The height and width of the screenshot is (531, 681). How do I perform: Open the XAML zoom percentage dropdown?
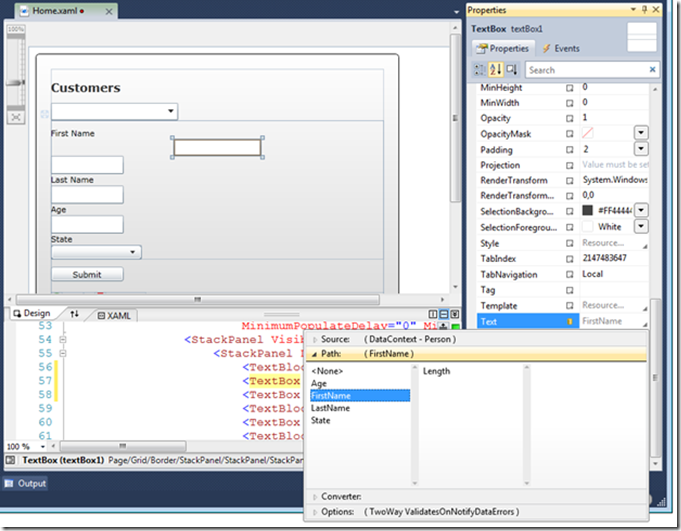coord(43,446)
